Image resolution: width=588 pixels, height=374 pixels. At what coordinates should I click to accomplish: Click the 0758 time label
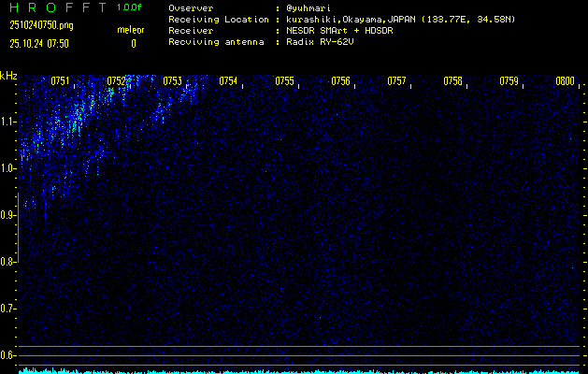point(452,81)
